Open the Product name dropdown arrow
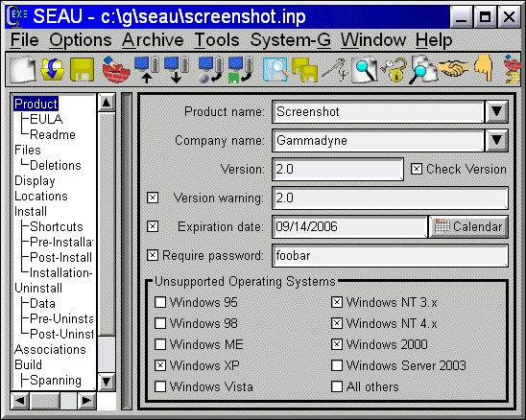Image resolution: width=526 pixels, height=420 pixels. click(x=496, y=111)
